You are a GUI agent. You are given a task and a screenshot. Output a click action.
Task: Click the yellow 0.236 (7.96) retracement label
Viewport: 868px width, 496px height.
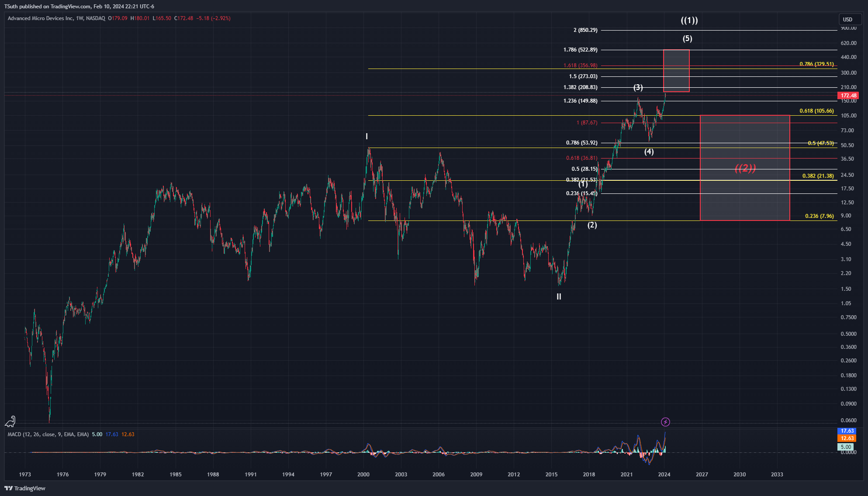(819, 216)
